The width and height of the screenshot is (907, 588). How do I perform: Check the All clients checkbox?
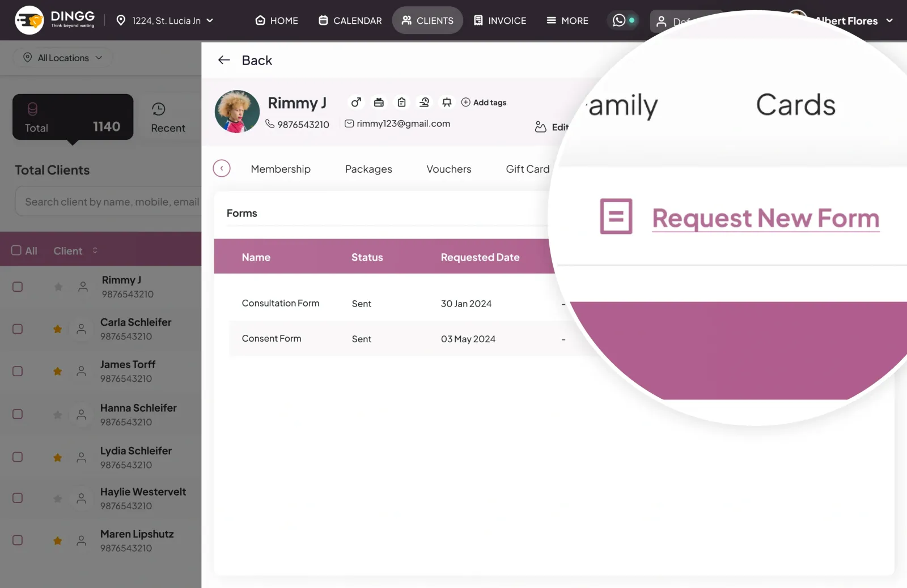point(16,250)
